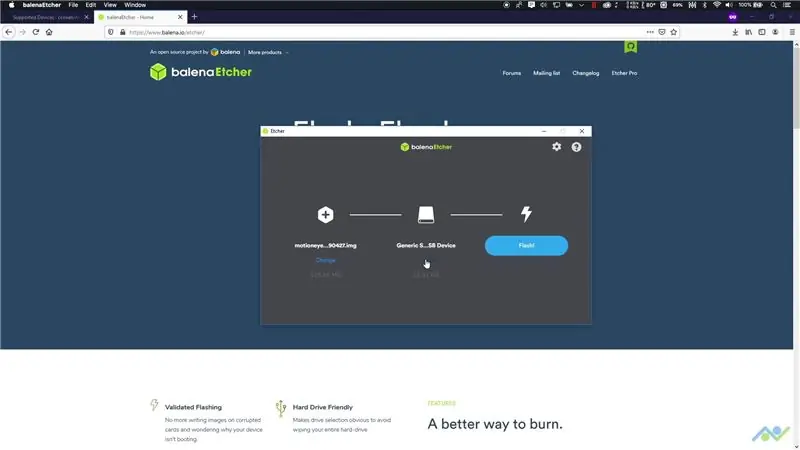Click the Spotlight search icon in menu bar
The height and width of the screenshot is (450, 800).
[x=773, y=5]
